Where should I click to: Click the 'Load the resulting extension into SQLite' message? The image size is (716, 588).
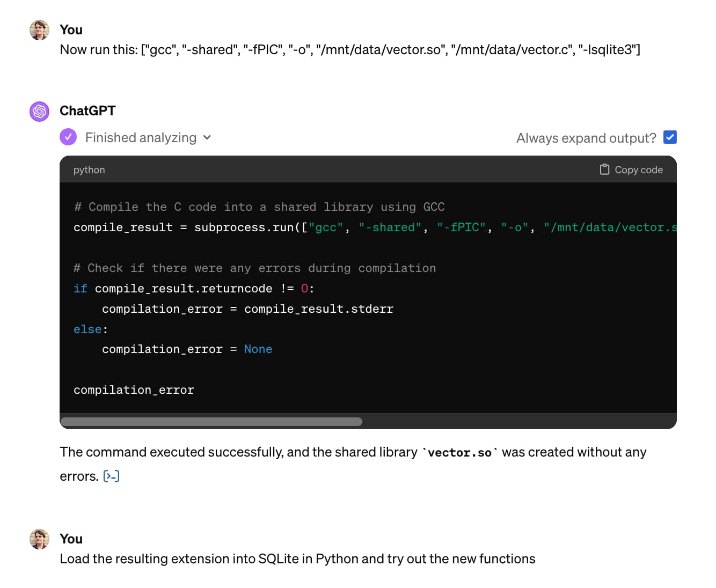coord(297,559)
